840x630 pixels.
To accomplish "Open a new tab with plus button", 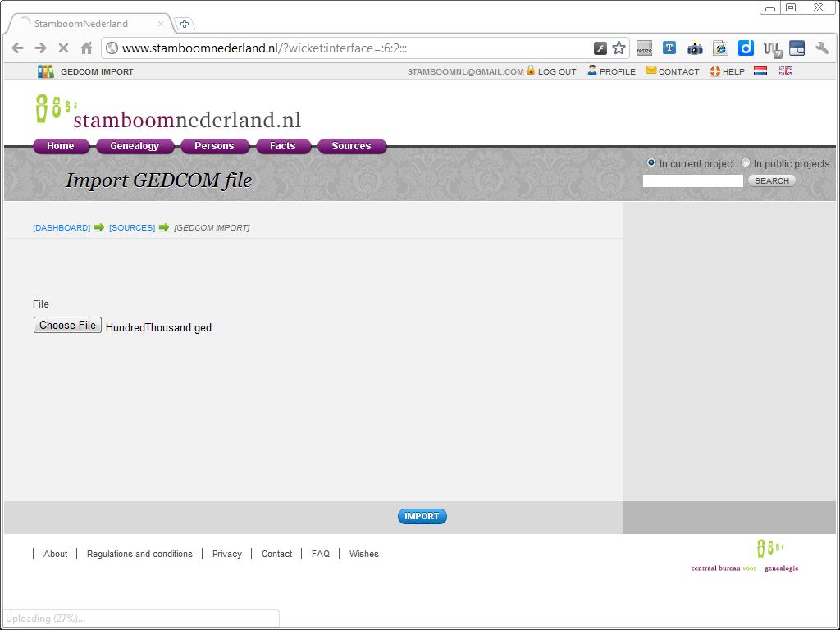I will coord(185,24).
